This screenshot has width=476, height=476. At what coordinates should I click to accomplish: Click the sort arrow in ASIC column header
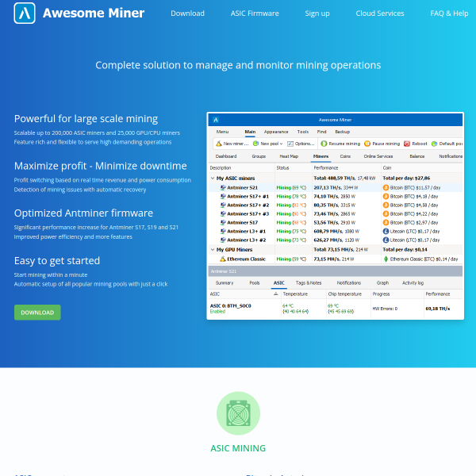coord(275,294)
